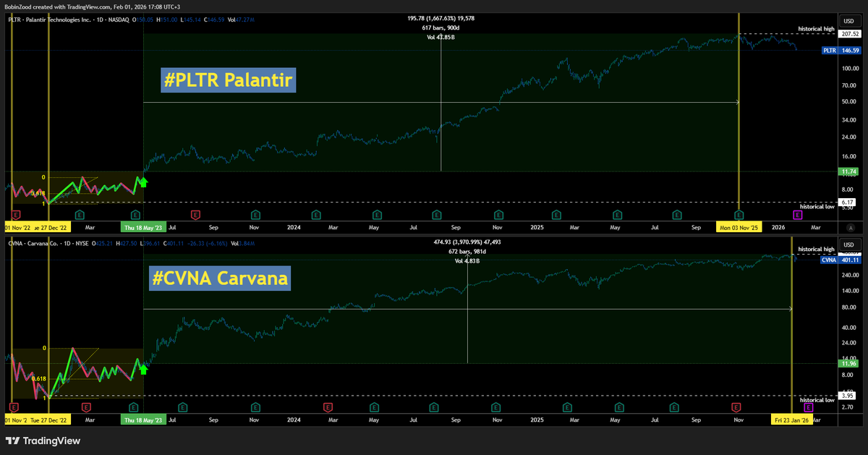Click green up arrow drawing in PLTR chart
Screen dimensions: 868x455
pos(143,181)
